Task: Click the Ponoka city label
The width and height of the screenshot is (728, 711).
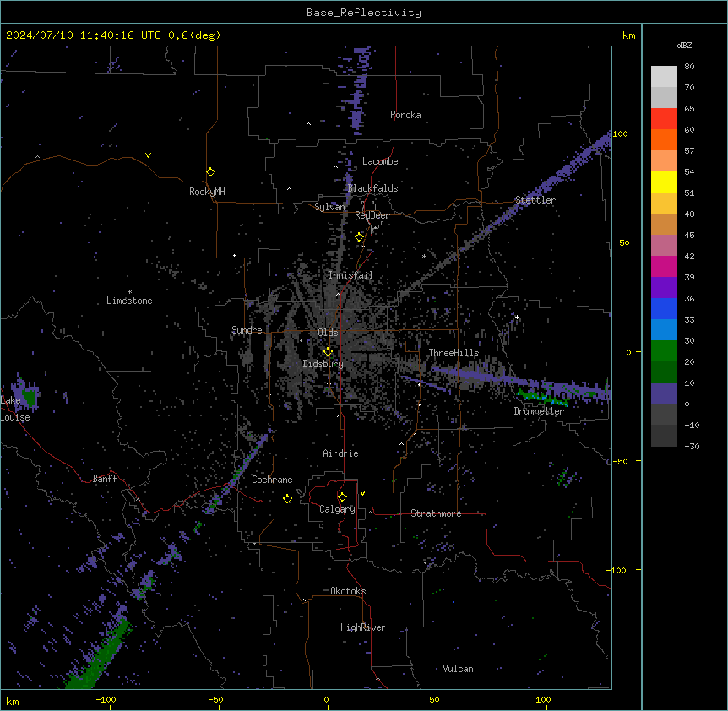Action: 405,115
